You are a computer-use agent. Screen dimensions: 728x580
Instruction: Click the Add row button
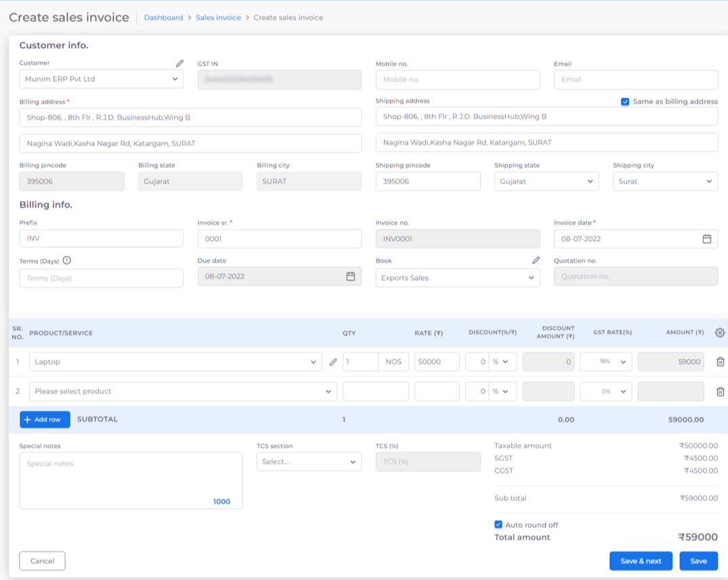(x=44, y=419)
